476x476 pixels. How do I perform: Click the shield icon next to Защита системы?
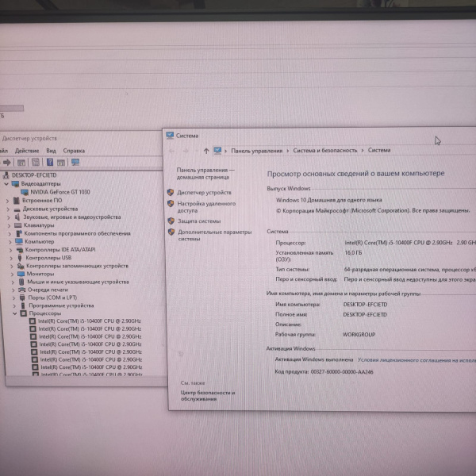click(171, 221)
